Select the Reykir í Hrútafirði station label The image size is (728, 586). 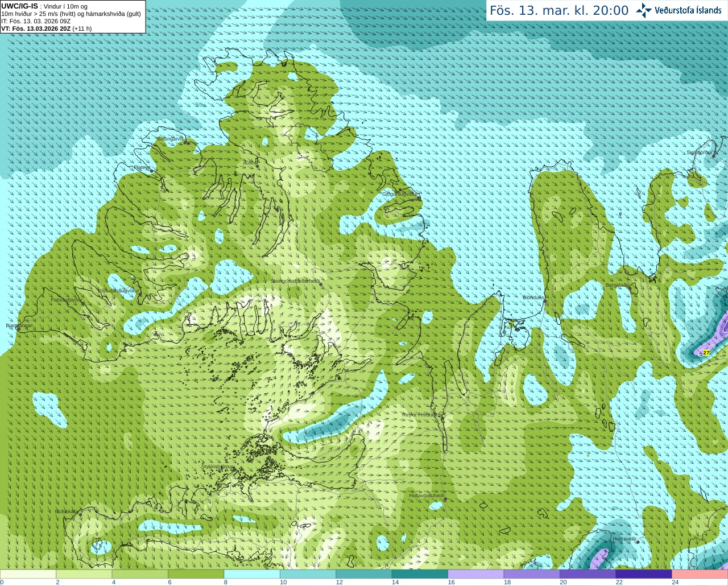click(x=421, y=415)
